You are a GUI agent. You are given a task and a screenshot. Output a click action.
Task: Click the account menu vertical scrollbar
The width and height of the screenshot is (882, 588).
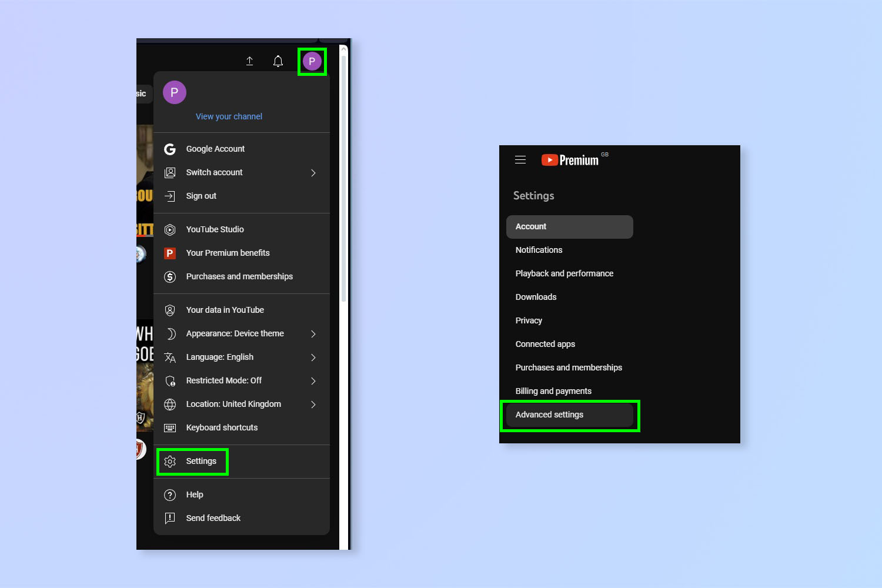[x=343, y=176]
